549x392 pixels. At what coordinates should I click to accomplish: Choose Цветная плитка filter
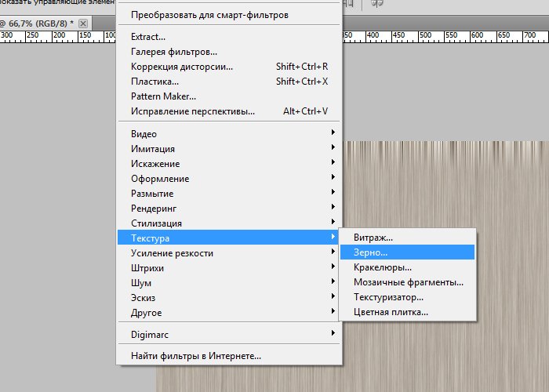click(x=391, y=312)
